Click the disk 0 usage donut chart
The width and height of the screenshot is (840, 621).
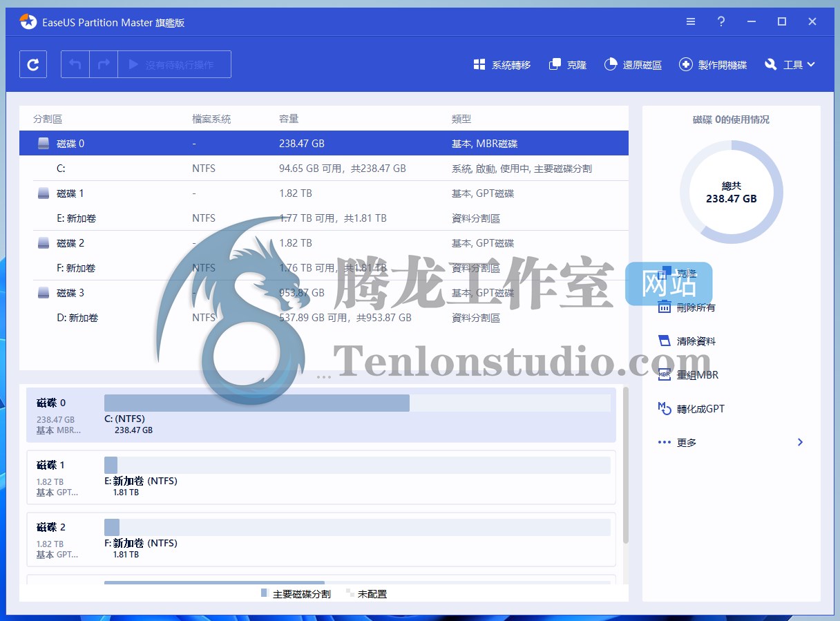732,192
